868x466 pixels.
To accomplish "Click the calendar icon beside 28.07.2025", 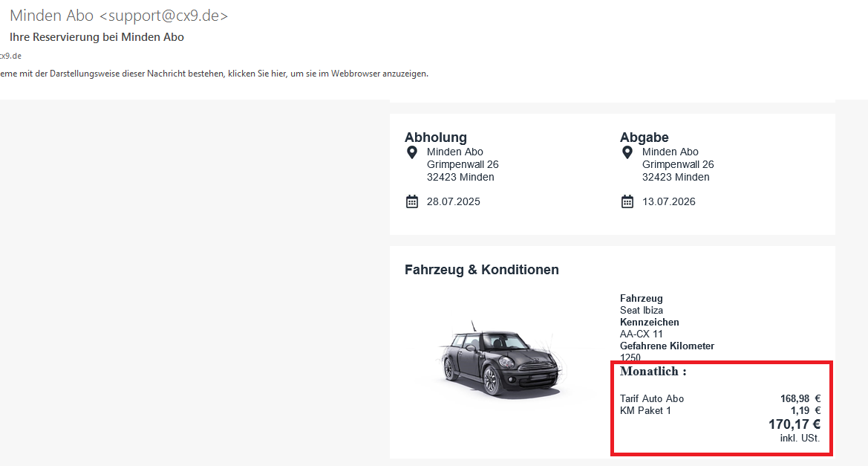I will tap(412, 201).
